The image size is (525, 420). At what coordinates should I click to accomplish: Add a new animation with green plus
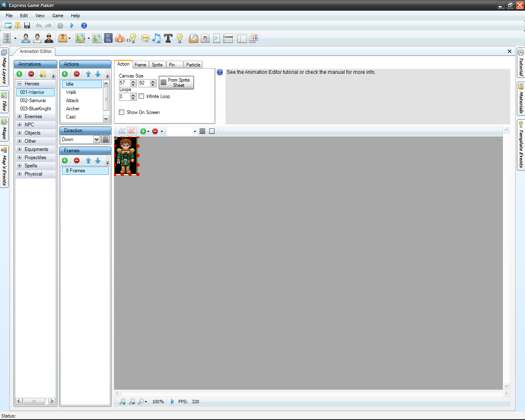pyautogui.click(x=19, y=74)
